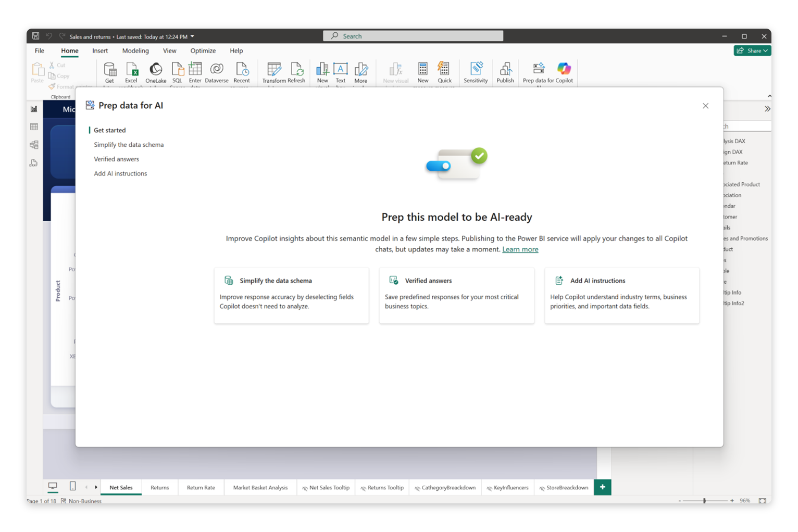798x532 pixels.
Task: Select Simplify the data schema in sidebar
Action: [129, 145]
